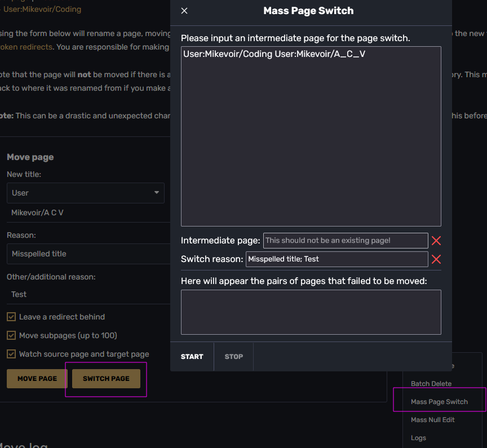
Task: Toggle Move subpages (up to 100) checkbox
Action: pyautogui.click(x=11, y=336)
